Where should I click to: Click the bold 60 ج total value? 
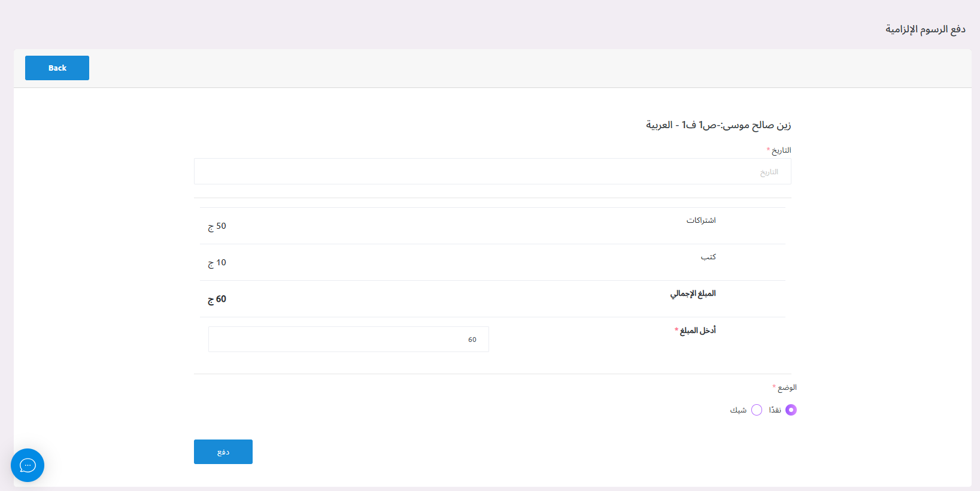(216, 299)
